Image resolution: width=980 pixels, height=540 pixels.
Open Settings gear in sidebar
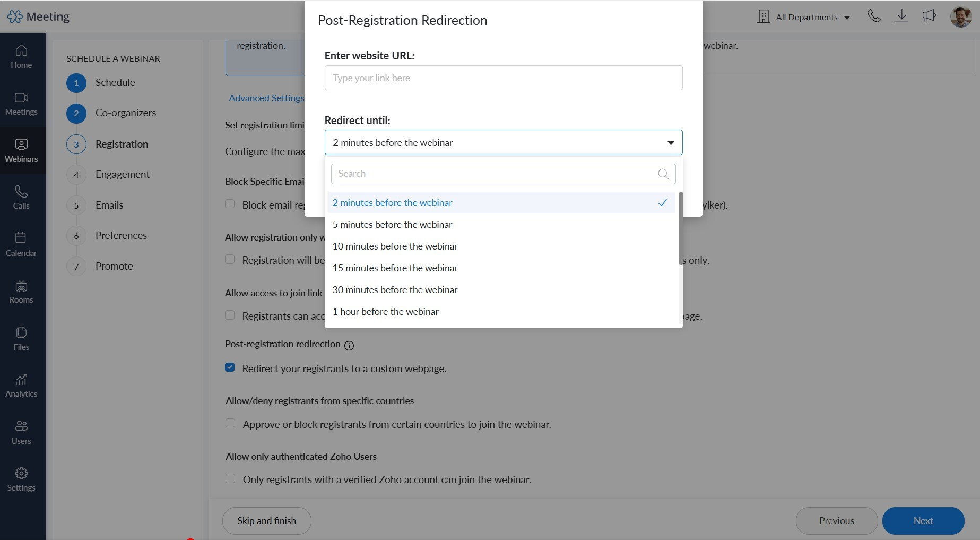point(21,480)
